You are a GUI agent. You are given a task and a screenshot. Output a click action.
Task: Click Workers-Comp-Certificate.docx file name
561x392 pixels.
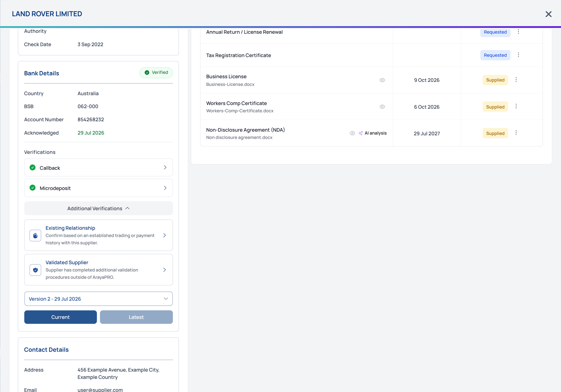240,111
